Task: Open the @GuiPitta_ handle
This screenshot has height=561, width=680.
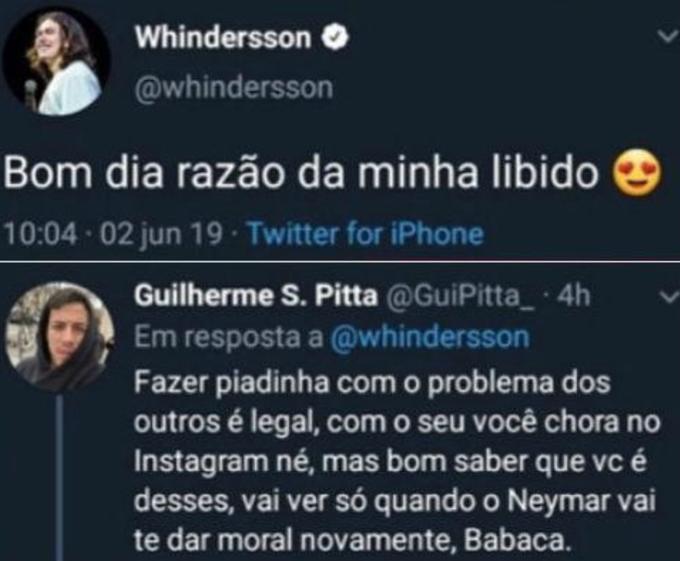Action: 460,296
